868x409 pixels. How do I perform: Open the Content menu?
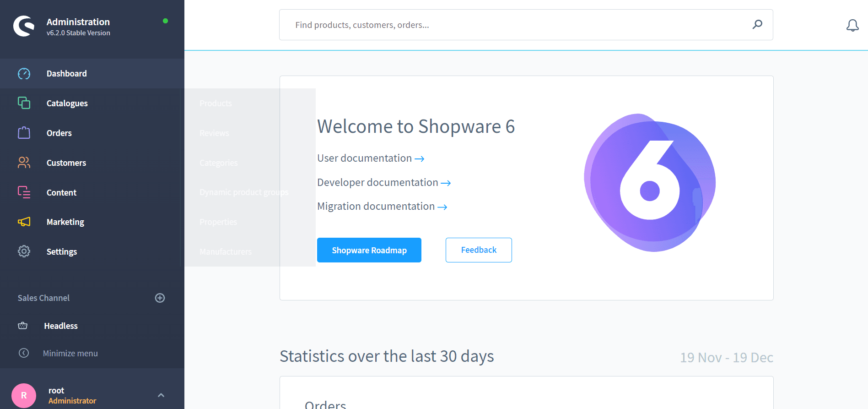pos(92,192)
